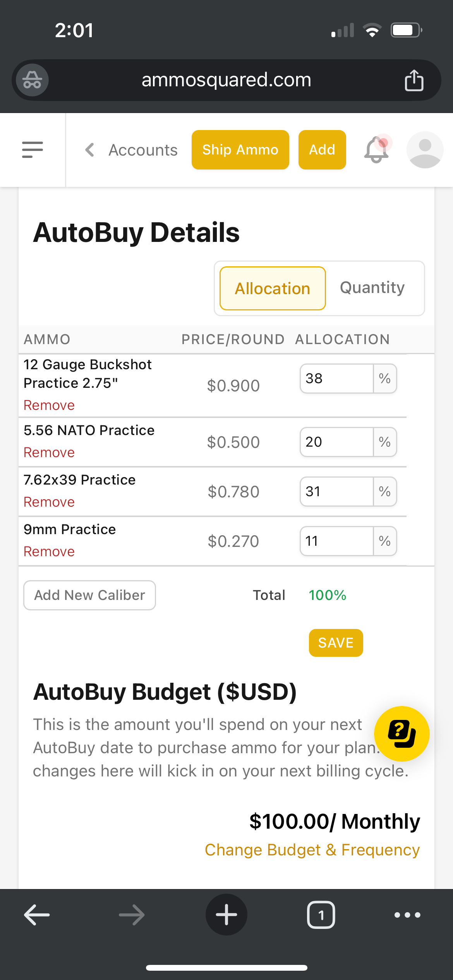Show open tabs counter
This screenshot has height=980, width=453.
click(321, 915)
